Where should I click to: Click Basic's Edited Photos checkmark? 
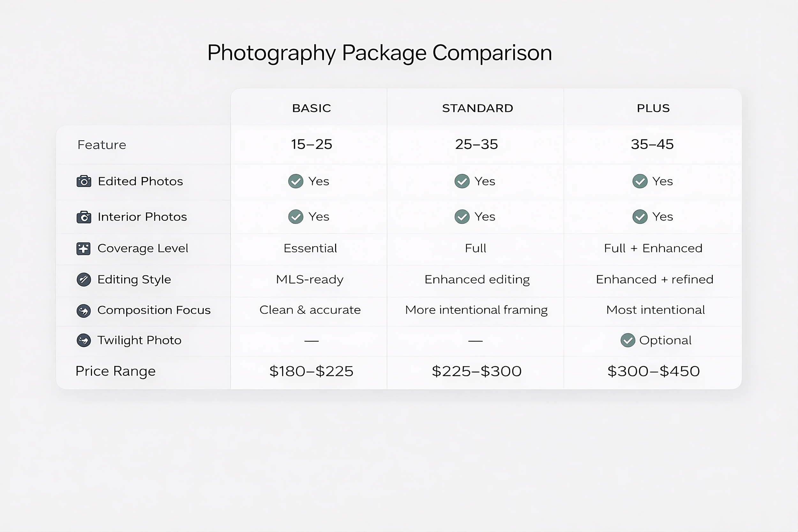click(296, 181)
